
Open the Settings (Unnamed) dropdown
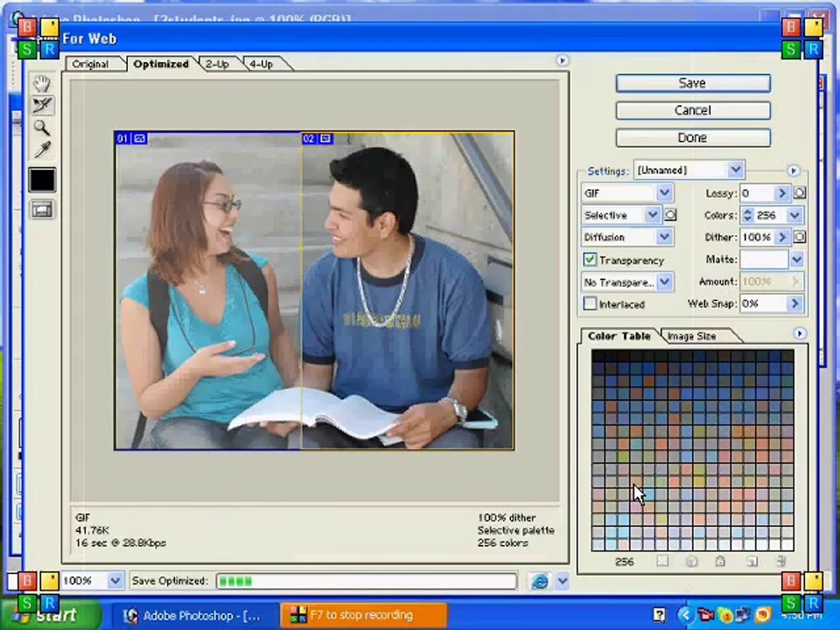pyautogui.click(x=689, y=171)
